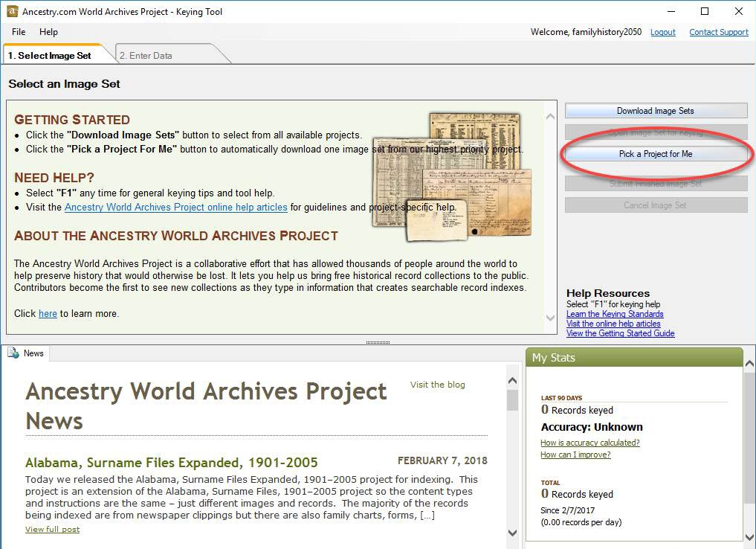This screenshot has width=756, height=549.
Task: Click the 'Since 2/7/2017' text
Action: [567, 510]
